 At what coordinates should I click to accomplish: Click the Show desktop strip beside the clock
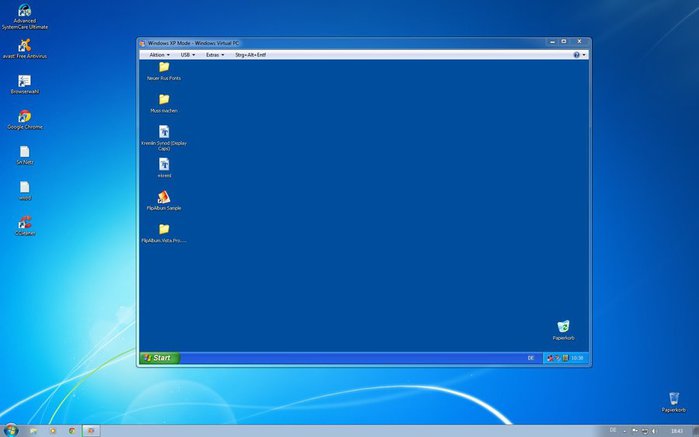(696, 431)
